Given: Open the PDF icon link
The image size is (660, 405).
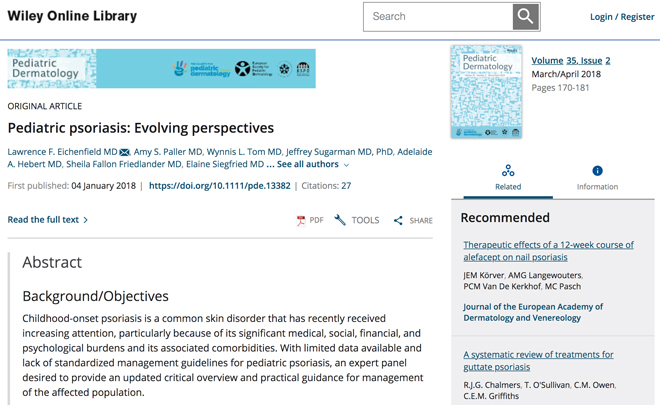Looking at the screenshot, I should (301, 221).
